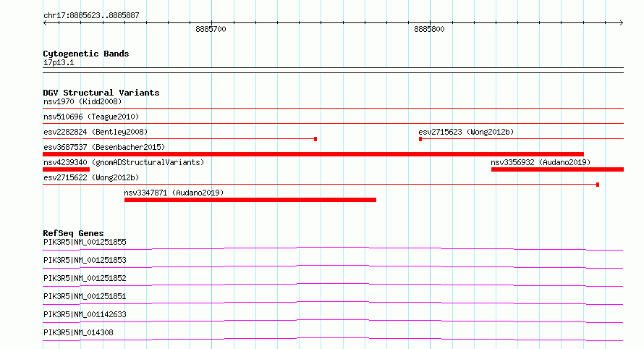Open variant esv2715622 (Wong2012b)
This screenshot has width=644, height=349.
point(91,177)
